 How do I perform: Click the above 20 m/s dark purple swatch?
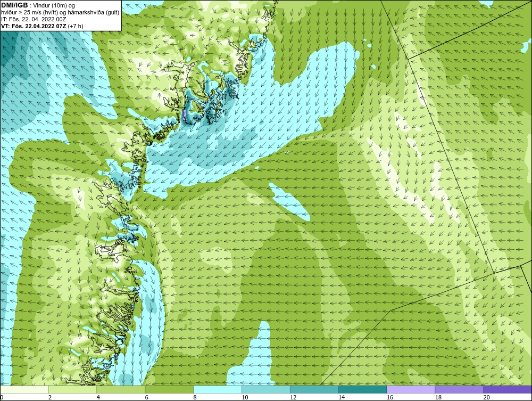[x=508, y=389]
